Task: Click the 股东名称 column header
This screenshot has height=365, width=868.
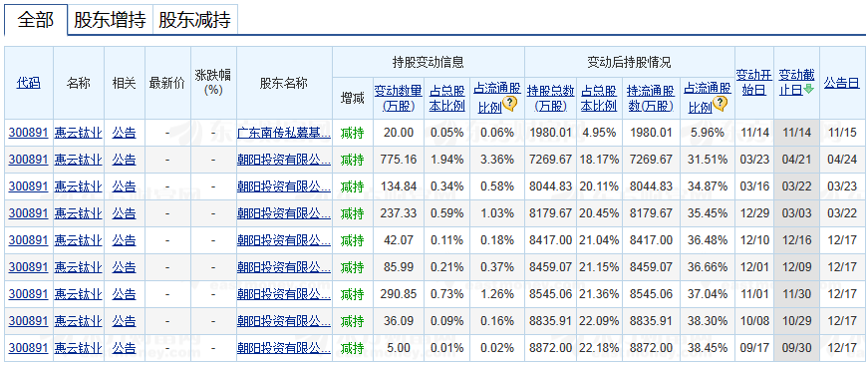Action: [x=284, y=83]
